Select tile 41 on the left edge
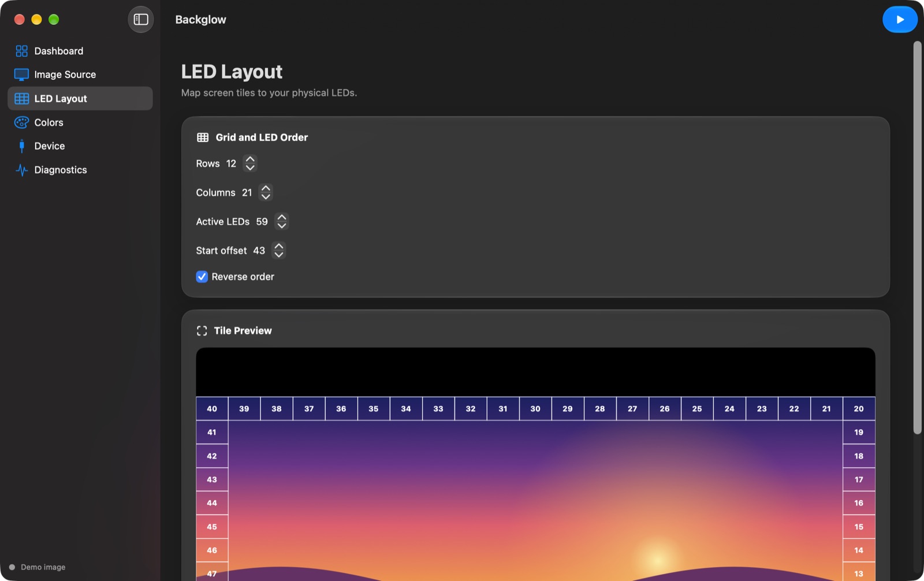924x581 pixels. [212, 432]
